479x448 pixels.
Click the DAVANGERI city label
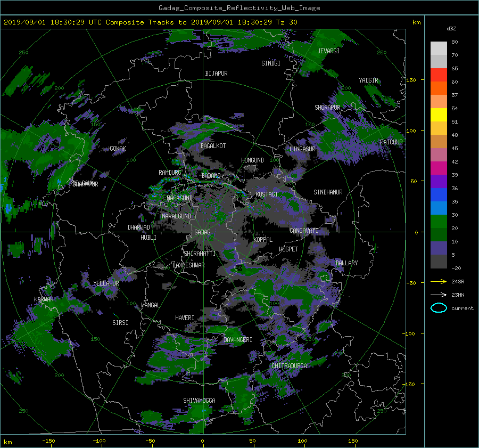pos(238,340)
